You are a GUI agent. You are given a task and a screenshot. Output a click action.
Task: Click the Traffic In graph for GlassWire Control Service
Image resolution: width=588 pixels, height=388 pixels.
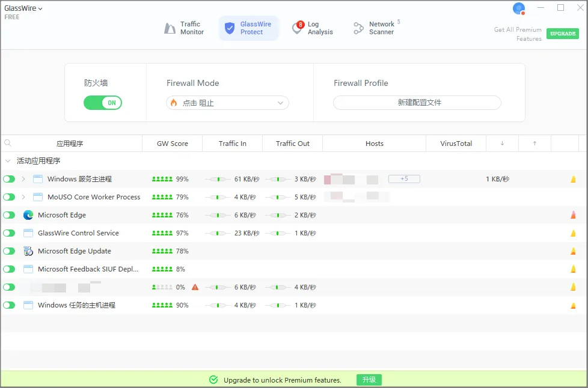pos(218,233)
